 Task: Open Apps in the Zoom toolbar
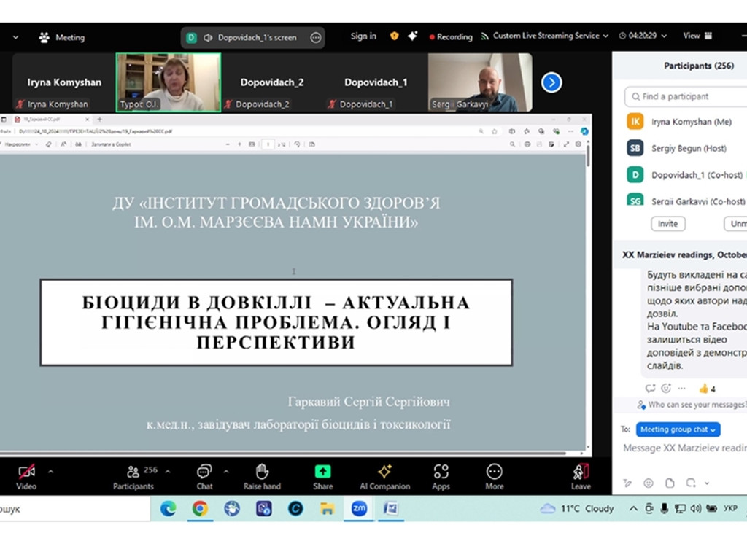tap(441, 477)
